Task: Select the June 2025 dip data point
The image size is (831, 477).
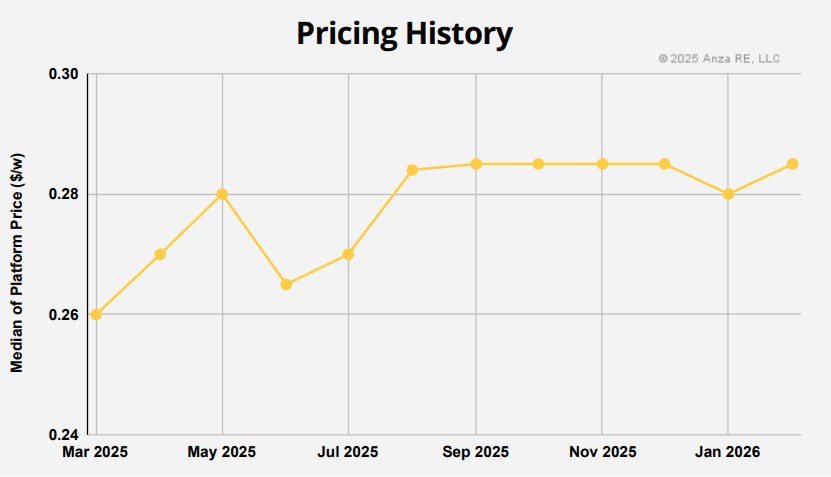Action: pos(286,284)
